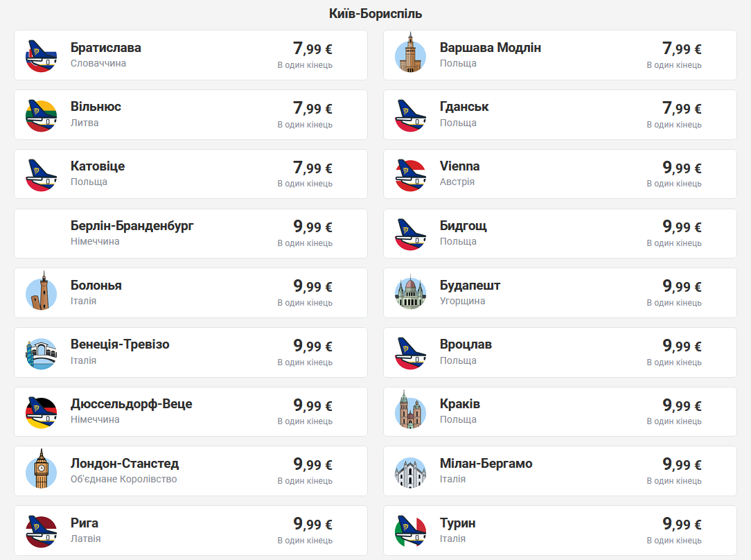Viewport: 751px width, 560px height.
Task: Click the Düsseldorf-Weeze German flag plane icon
Action: click(41, 412)
